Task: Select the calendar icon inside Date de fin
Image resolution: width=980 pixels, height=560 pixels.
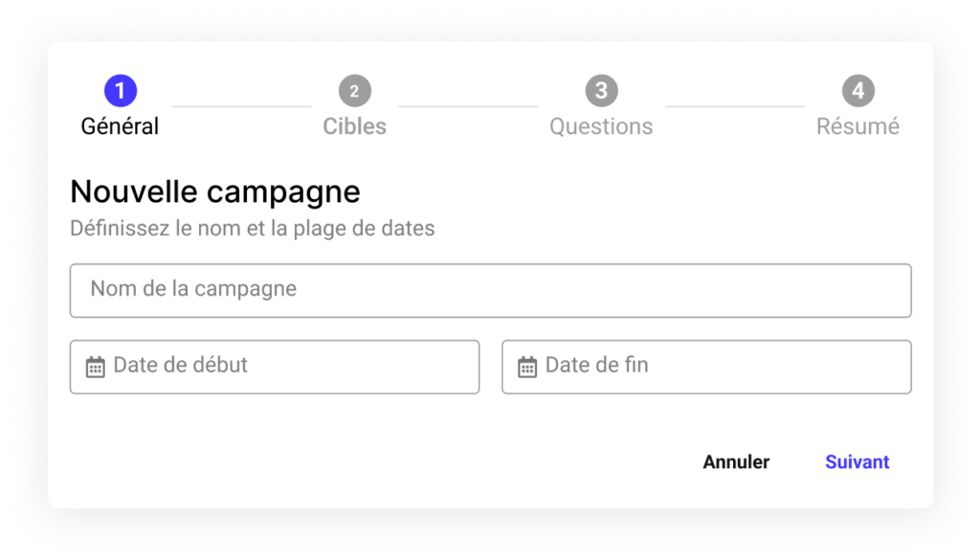Action: click(525, 365)
